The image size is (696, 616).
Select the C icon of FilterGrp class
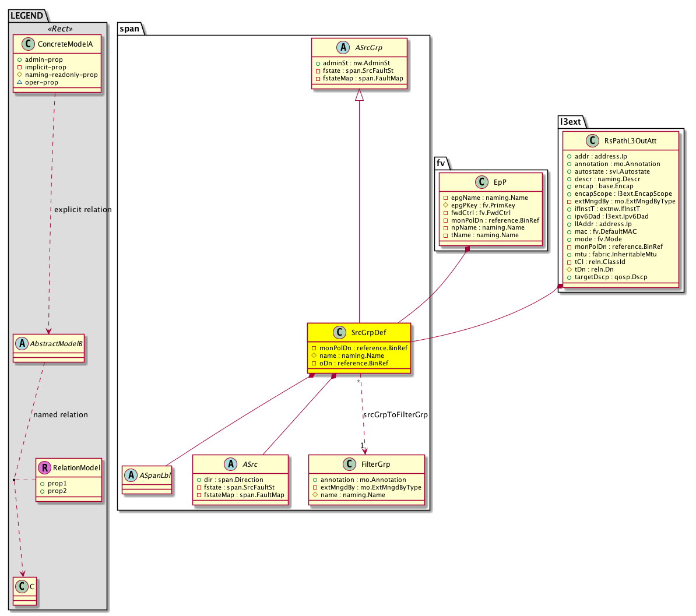pos(350,464)
